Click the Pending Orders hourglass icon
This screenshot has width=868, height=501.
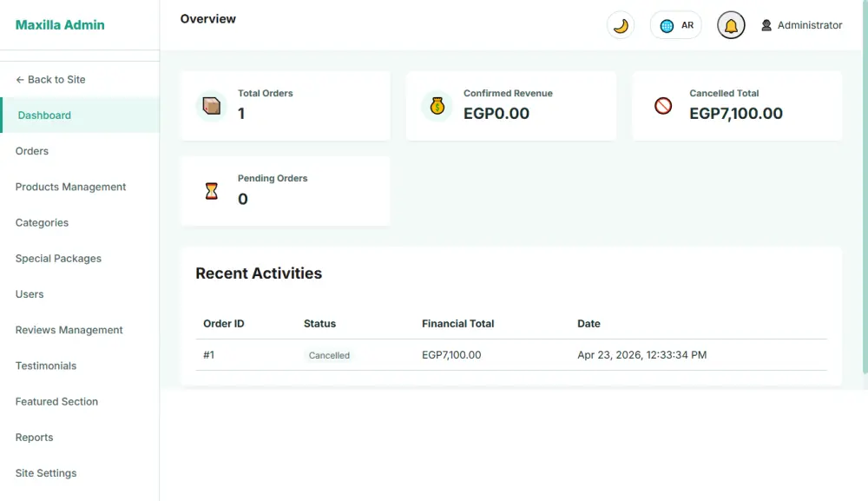click(x=212, y=191)
